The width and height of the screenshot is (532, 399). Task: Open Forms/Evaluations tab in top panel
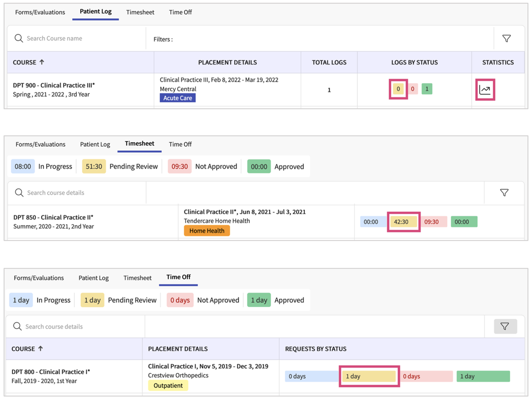[40, 12]
